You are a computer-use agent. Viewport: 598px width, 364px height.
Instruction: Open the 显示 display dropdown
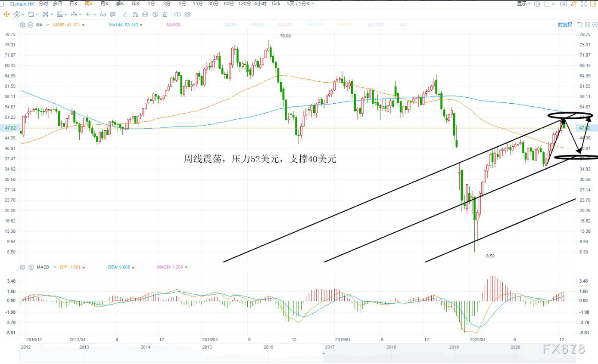pos(524,3)
